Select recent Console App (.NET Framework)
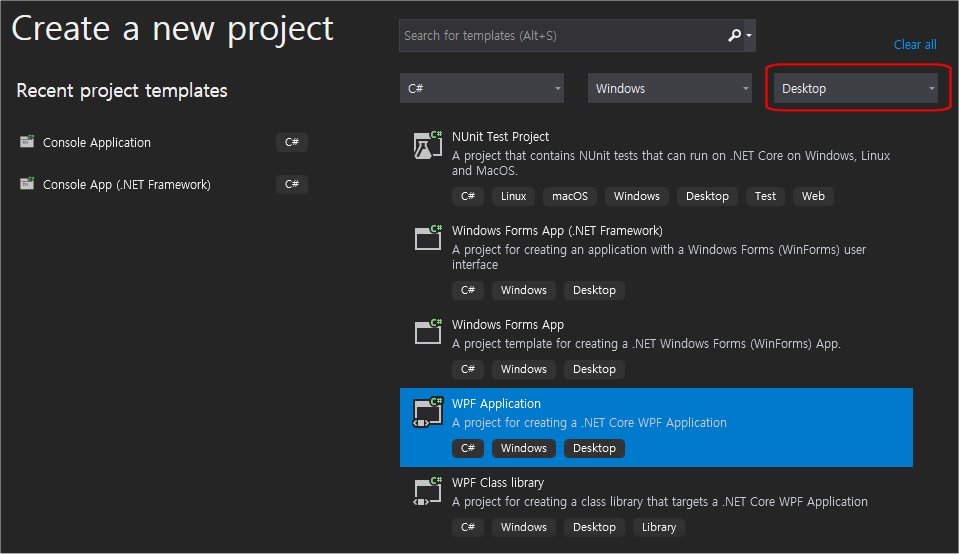Screen dimensions: 959x554 (x=127, y=185)
